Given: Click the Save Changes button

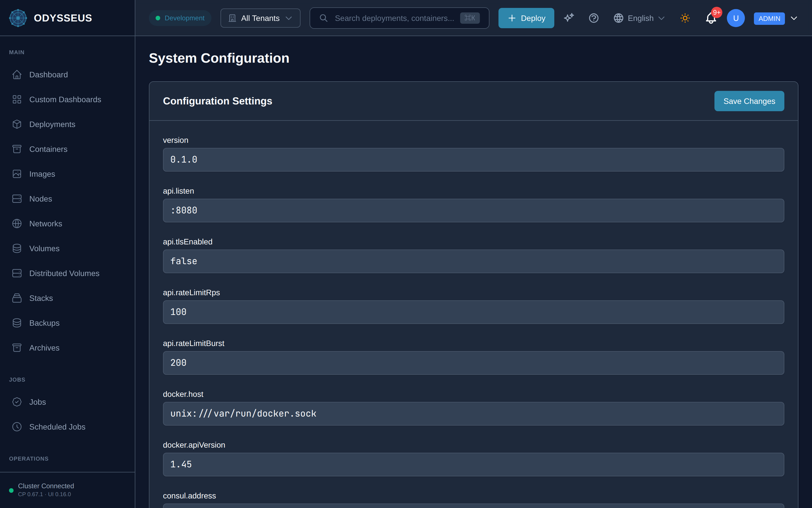Looking at the screenshot, I should coord(749,101).
